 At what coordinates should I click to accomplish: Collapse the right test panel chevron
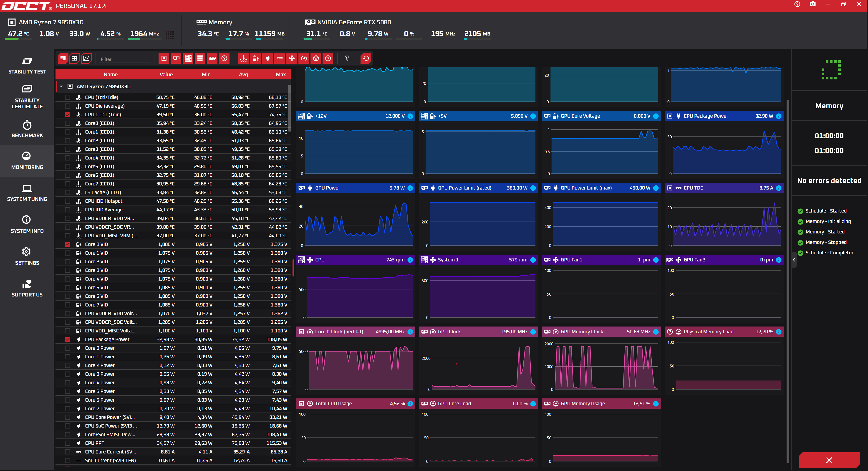pyautogui.click(x=794, y=260)
